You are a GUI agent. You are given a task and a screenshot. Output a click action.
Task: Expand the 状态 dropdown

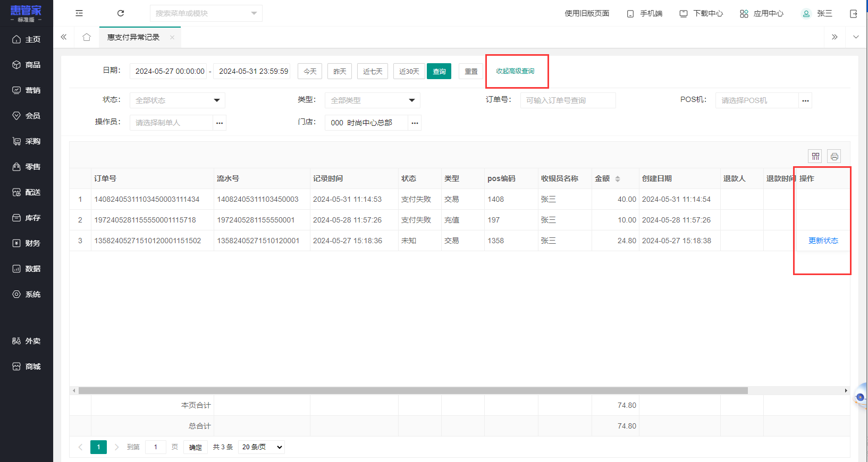(178, 100)
